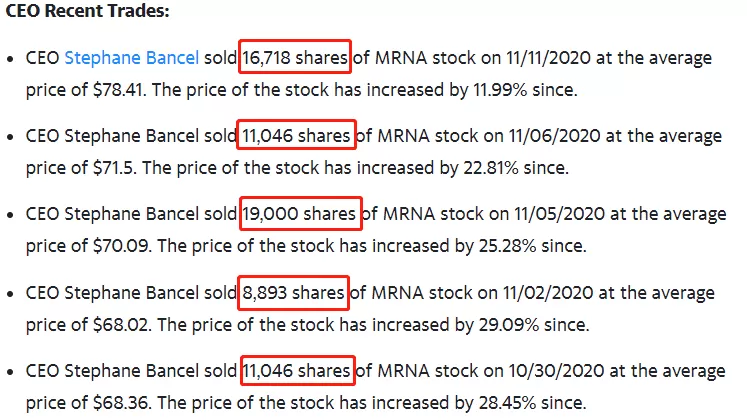Click the $68.02 average price
Screen dimensions: 747x420
coord(122,325)
